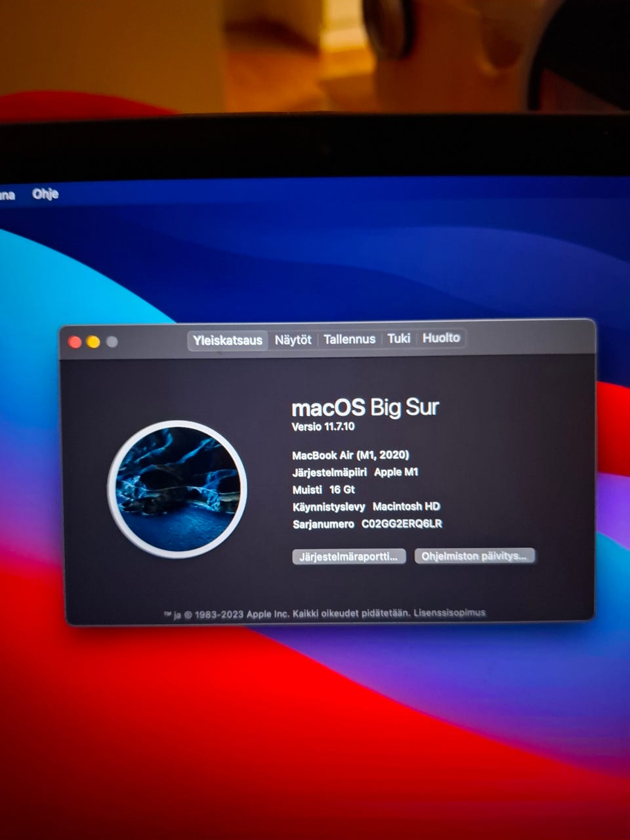Click the serial number C02GG2ERQ6LR

402,524
